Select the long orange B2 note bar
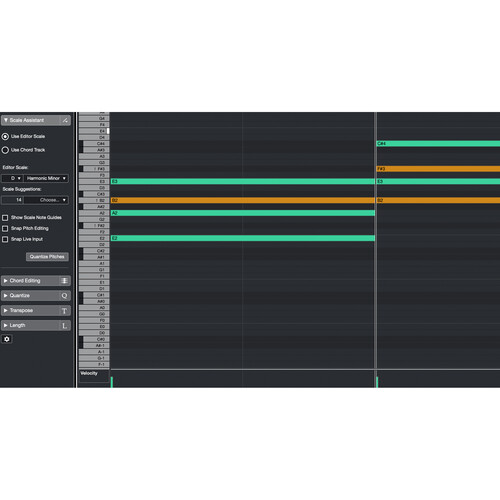 243,200
